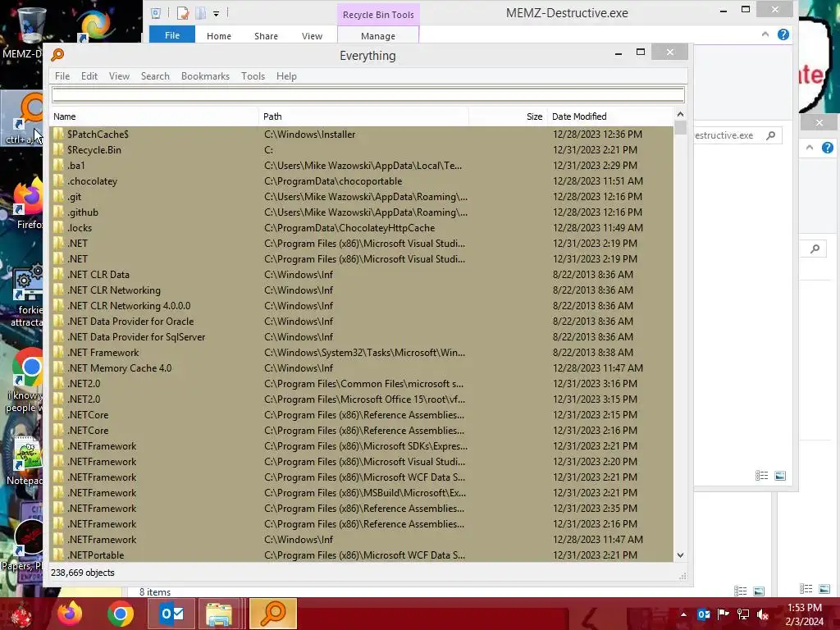Click the 8/22/2013 8:38 AM date cell
This screenshot has height=630, width=840.
592,352
